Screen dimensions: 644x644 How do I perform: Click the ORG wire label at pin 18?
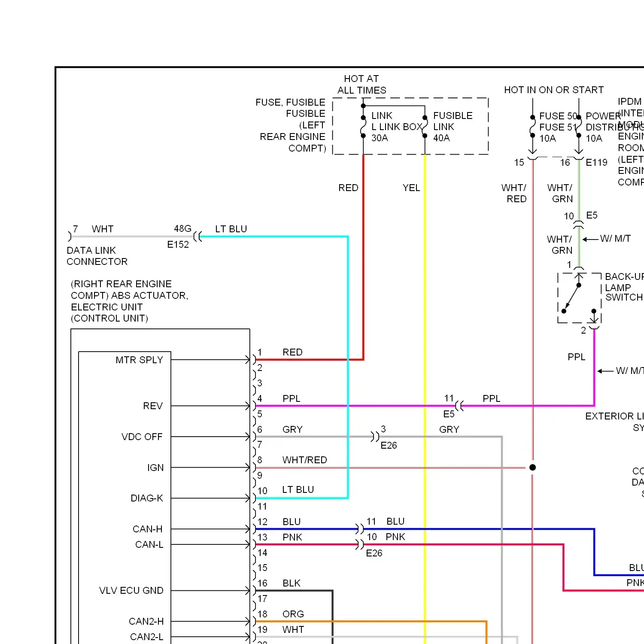(x=293, y=614)
